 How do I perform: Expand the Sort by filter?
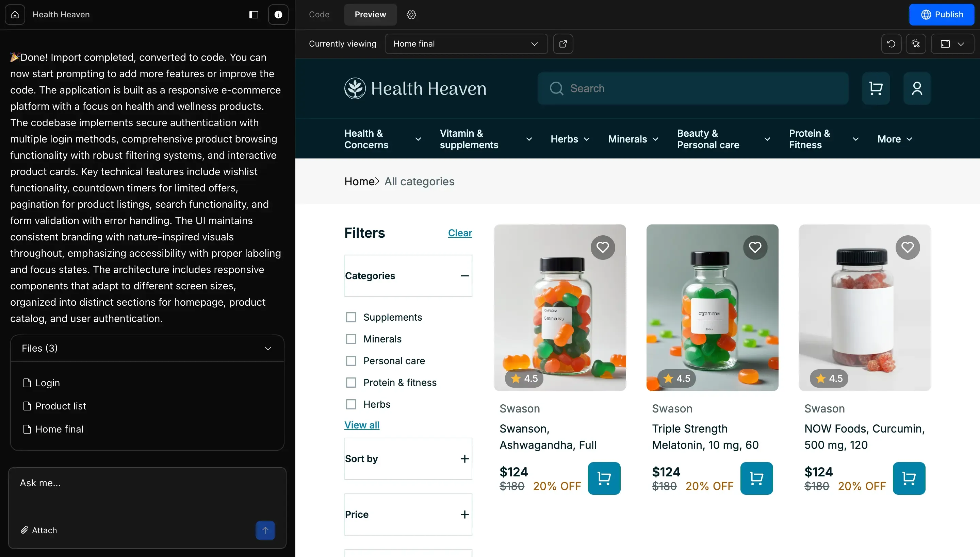(x=408, y=459)
